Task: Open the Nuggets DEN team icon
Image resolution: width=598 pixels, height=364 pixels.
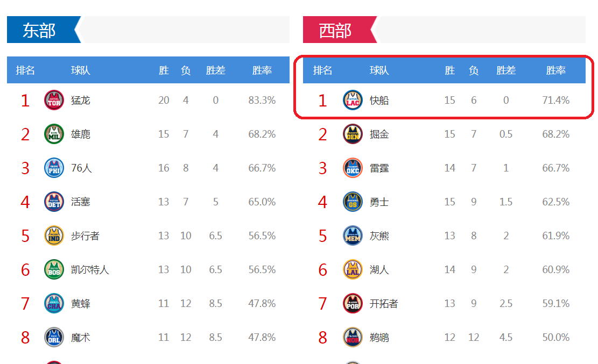Action: click(x=353, y=134)
